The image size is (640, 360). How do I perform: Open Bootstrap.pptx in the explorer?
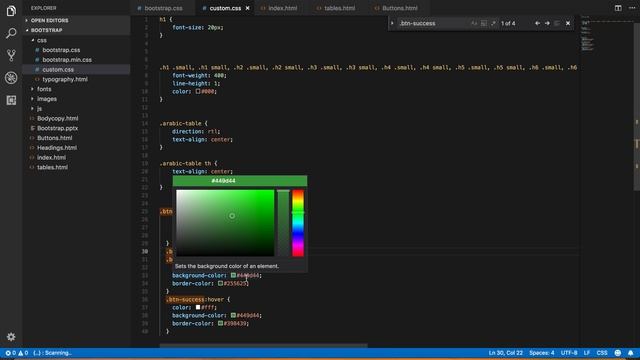57,128
